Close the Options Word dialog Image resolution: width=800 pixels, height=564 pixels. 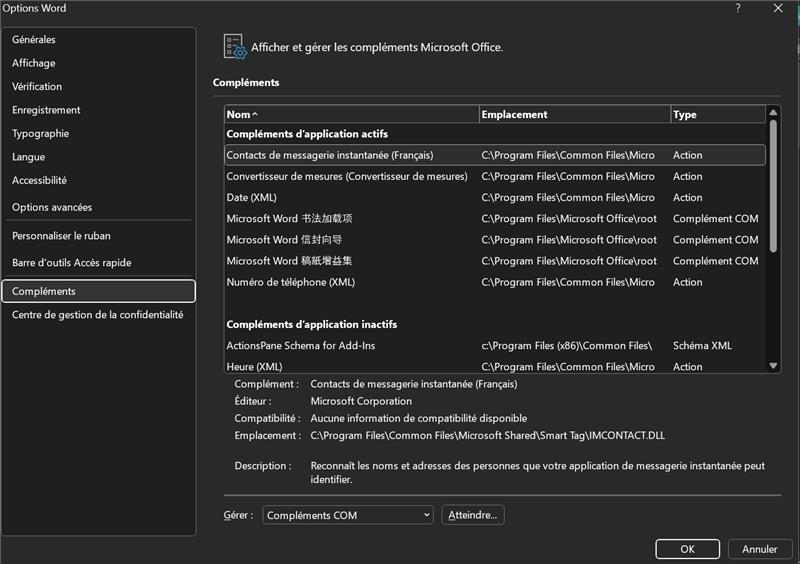[778, 8]
